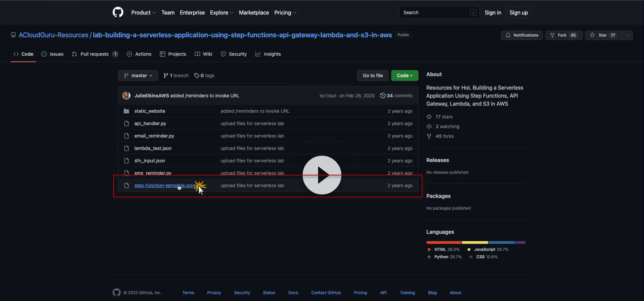View the 34 commits history
This screenshot has height=301, width=644.
(x=396, y=96)
